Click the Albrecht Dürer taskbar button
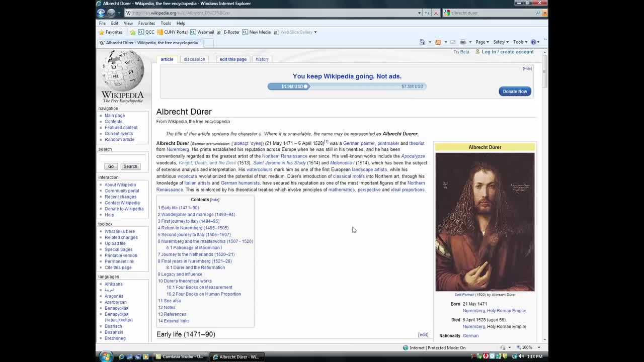Viewport: 644px width, 362px height. (236, 357)
